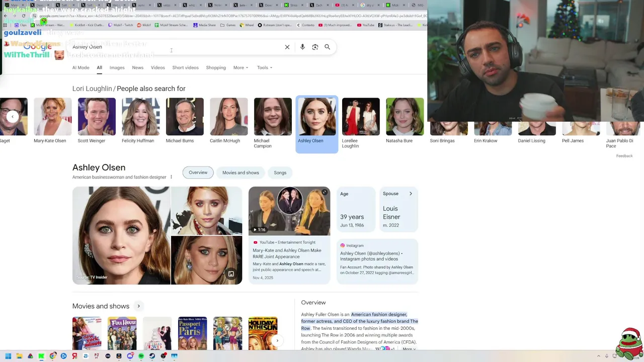
Task: Select the All results tab
Action: (x=99, y=67)
